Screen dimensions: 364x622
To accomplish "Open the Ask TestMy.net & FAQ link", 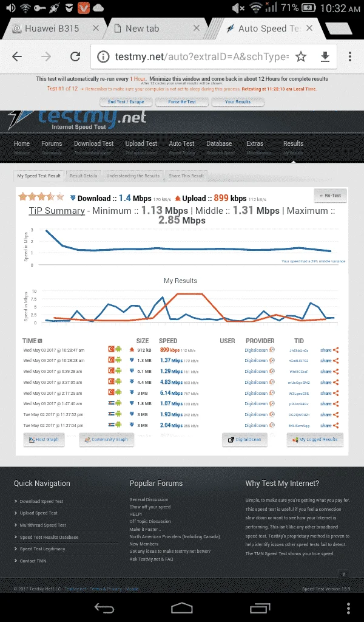I will 151,559.
